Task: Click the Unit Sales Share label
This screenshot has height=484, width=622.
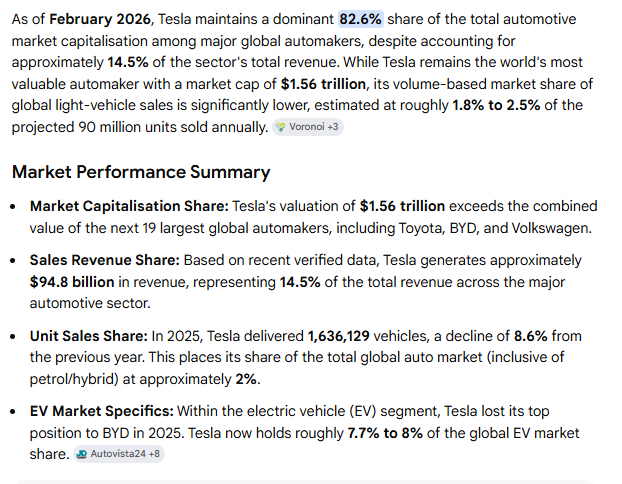Action: tap(88, 336)
